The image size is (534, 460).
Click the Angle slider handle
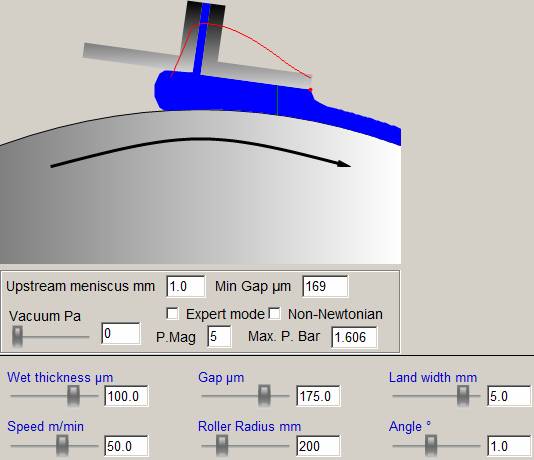coord(431,445)
